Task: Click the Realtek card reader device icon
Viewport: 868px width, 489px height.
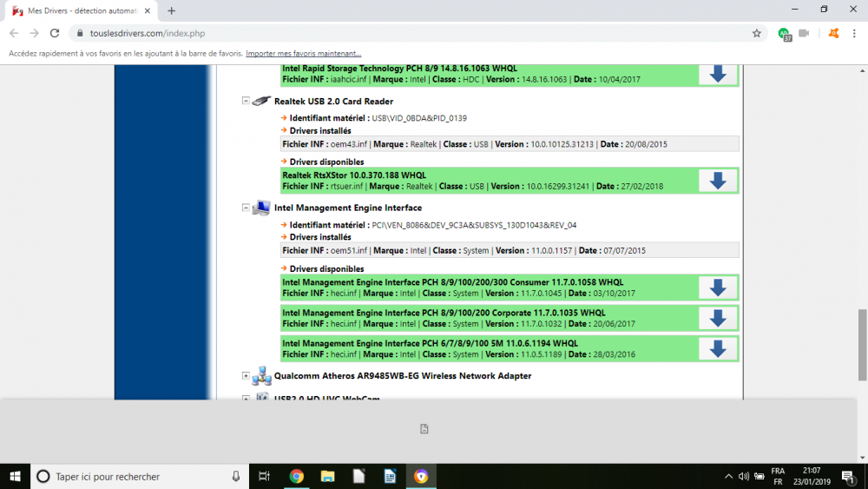Action: click(261, 101)
